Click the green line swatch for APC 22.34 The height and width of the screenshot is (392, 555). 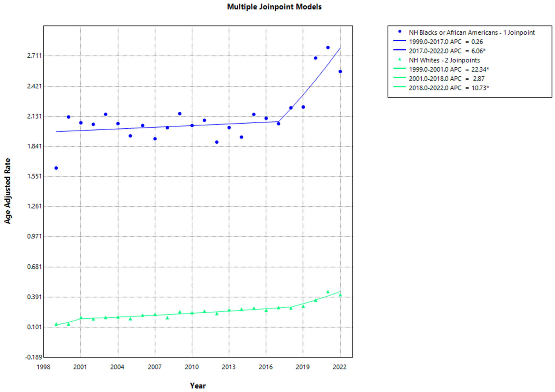pos(400,68)
